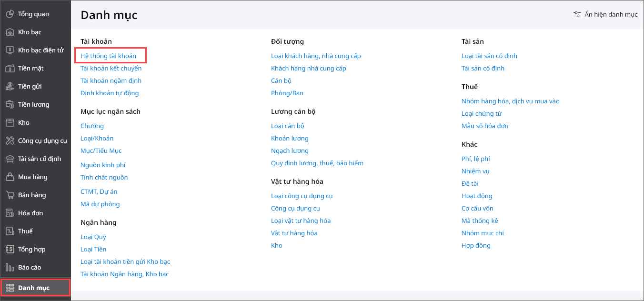644x301 pixels.
Task: Click the Tài khoản Ngân hàng, Kho bạc link
Action: [124, 274]
